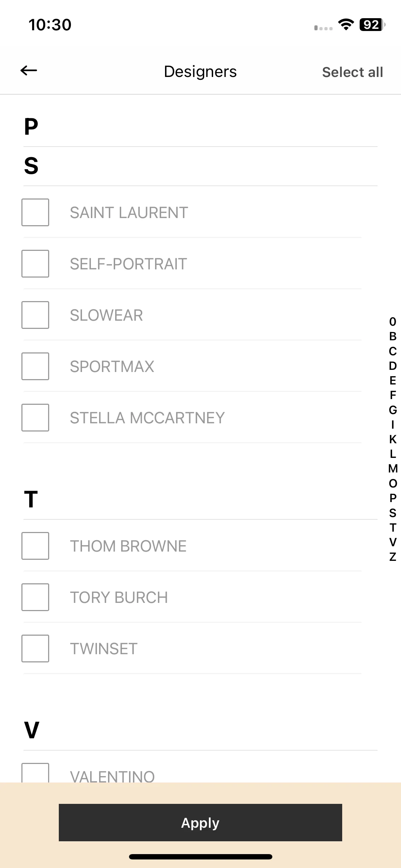401x868 pixels.
Task: Jump to letter V in index
Action: [x=393, y=542]
